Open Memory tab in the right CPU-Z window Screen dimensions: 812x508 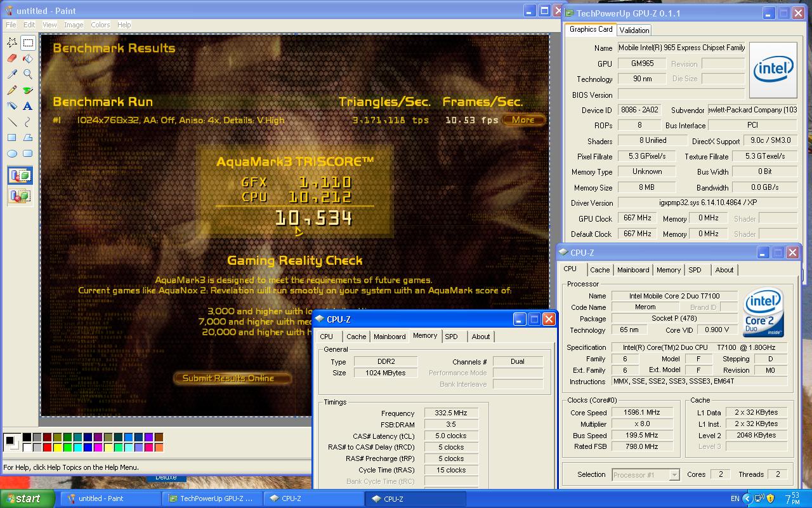[x=669, y=270]
